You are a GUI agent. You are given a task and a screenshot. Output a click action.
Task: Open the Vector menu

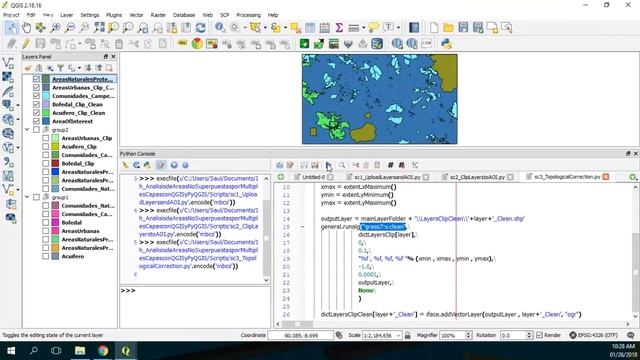(136, 15)
